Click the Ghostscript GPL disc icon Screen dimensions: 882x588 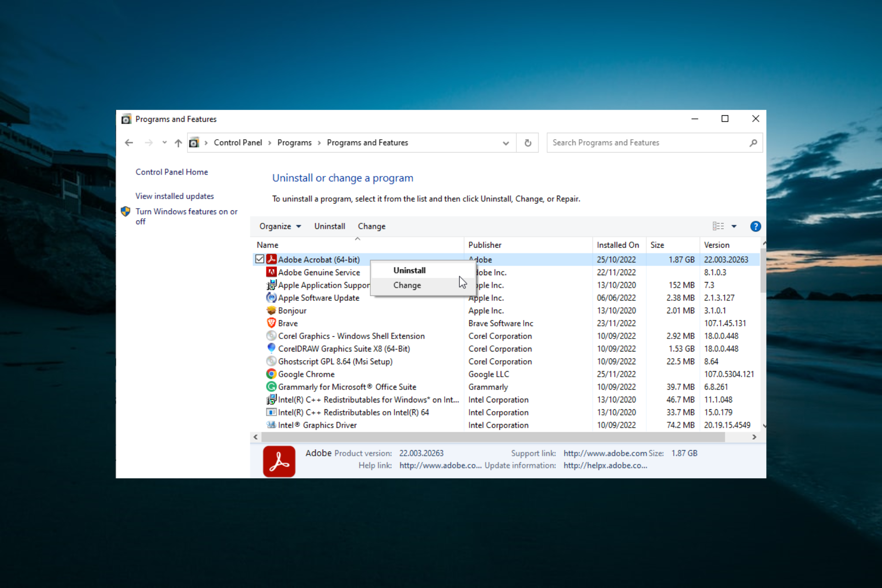(x=271, y=362)
